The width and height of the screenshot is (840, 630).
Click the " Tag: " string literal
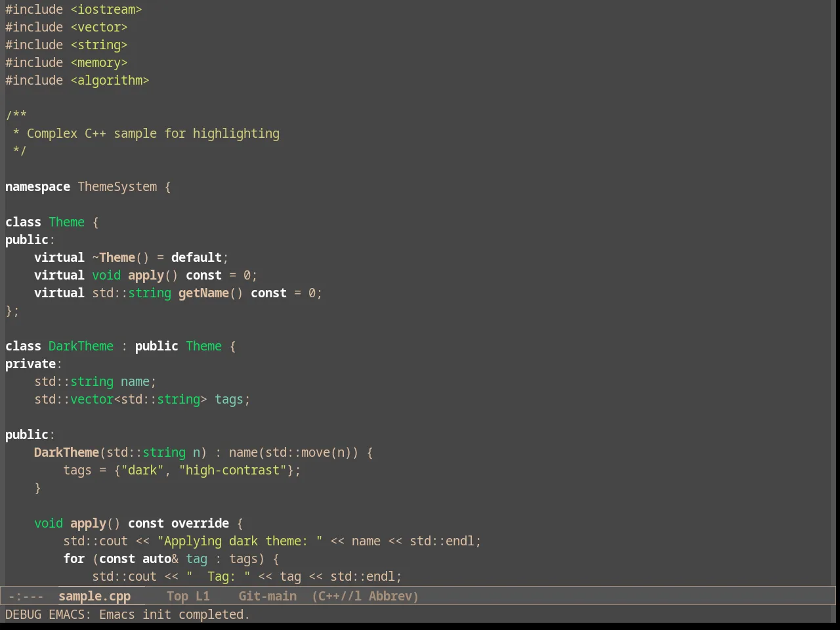(218, 576)
